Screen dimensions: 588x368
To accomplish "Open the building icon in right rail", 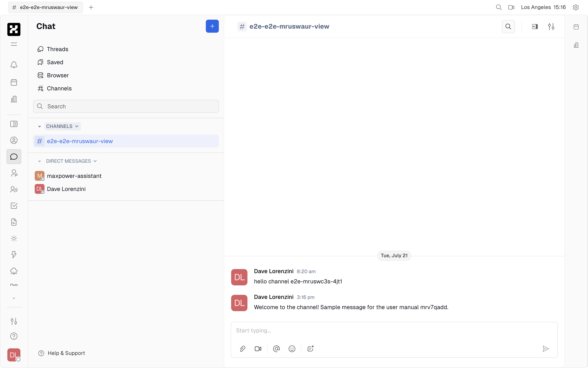I will pyautogui.click(x=576, y=45).
